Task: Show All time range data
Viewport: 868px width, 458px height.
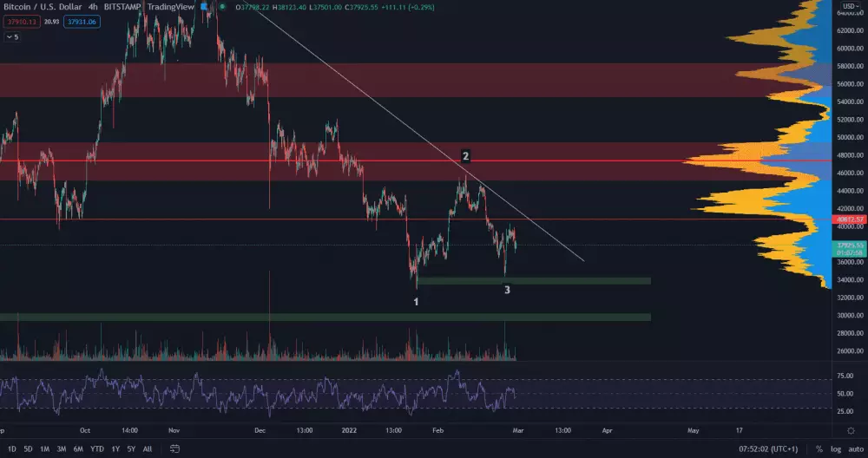Action: [x=147, y=449]
